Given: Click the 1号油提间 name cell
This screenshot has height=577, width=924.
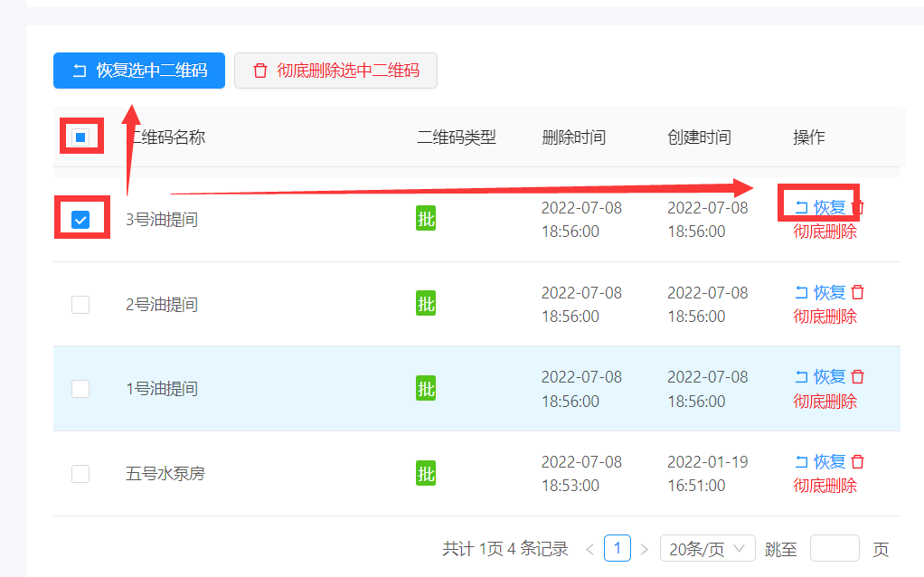Looking at the screenshot, I should [x=162, y=389].
